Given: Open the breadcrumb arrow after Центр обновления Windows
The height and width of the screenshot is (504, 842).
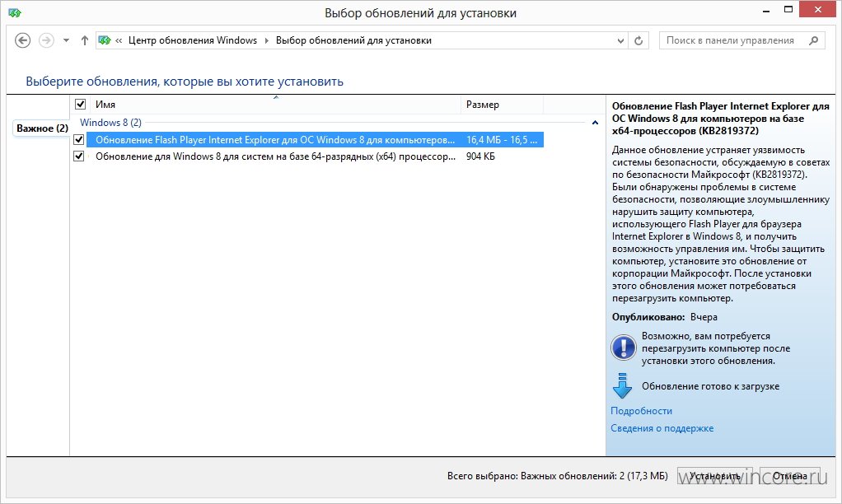Looking at the screenshot, I should (x=266, y=41).
